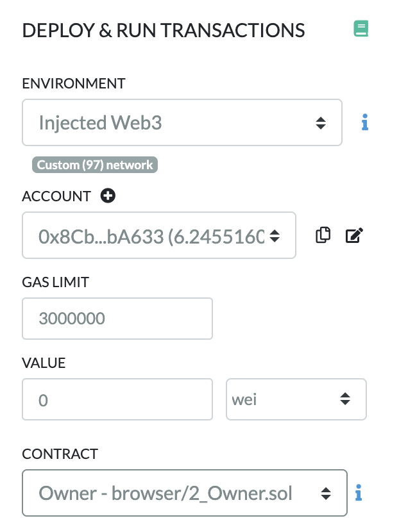Focus the value amount input field
The image size is (399, 532).
(x=117, y=399)
